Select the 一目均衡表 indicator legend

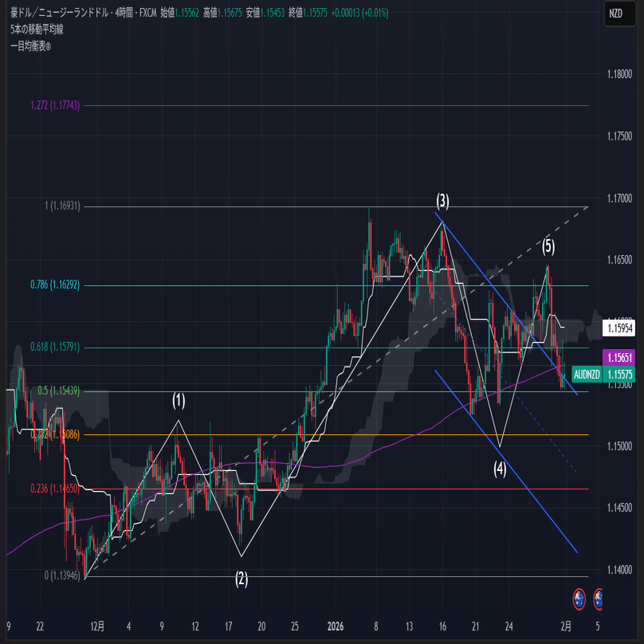click(x=30, y=46)
